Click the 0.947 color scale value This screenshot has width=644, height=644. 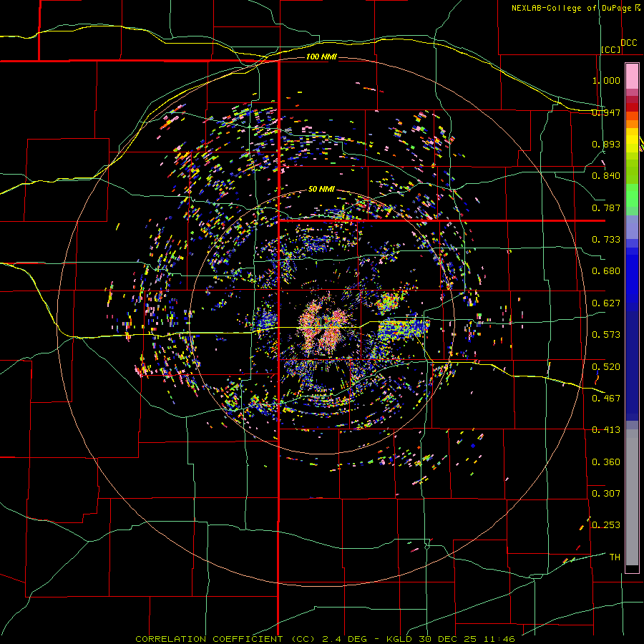pyautogui.click(x=606, y=112)
